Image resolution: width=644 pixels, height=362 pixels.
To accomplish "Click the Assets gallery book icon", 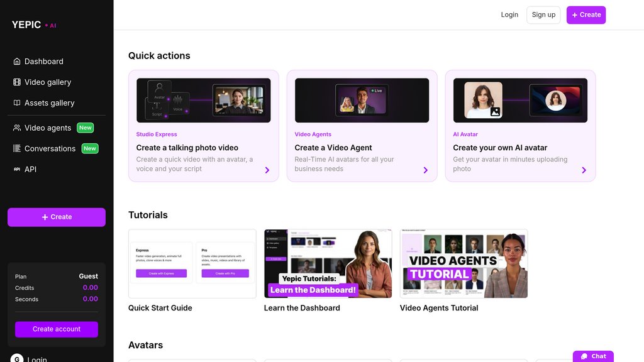I will [17, 103].
